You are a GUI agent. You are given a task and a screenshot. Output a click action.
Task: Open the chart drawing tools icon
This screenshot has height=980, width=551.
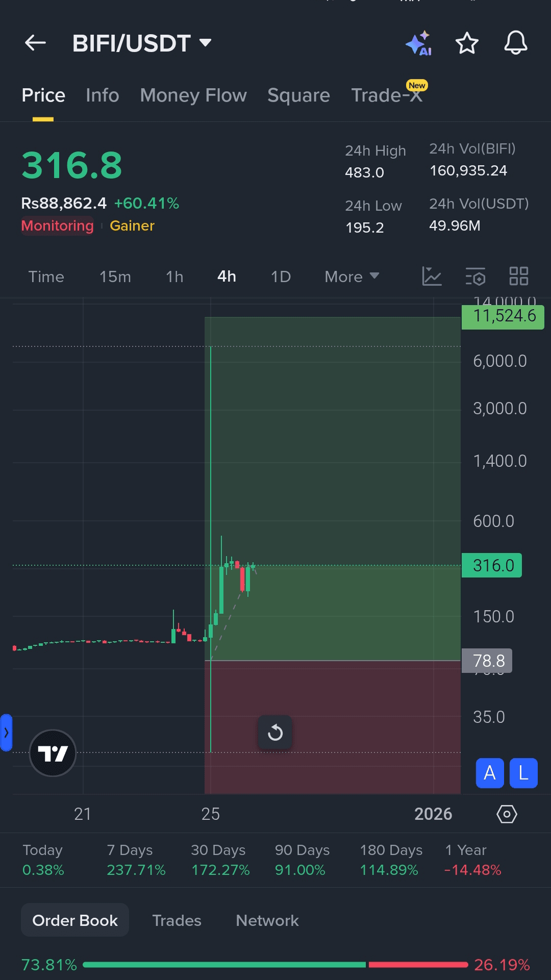point(432,277)
